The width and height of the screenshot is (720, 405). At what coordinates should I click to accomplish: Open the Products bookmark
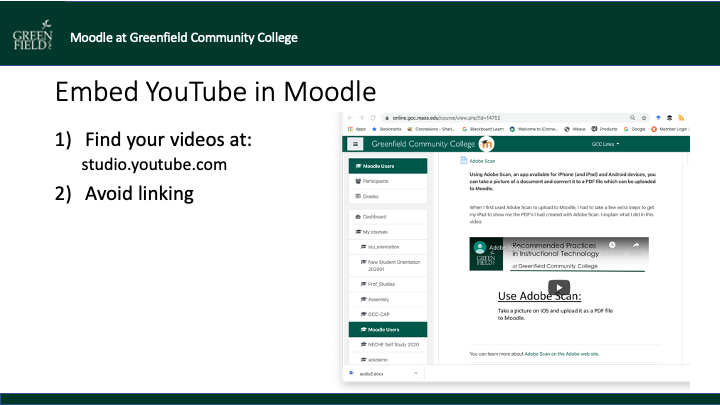click(x=604, y=129)
